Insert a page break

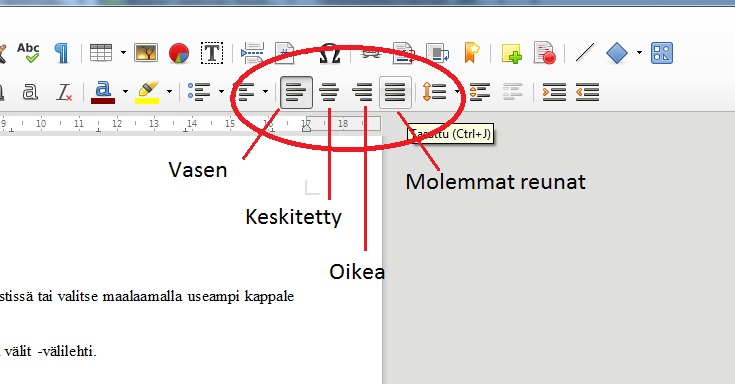click(x=253, y=53)
